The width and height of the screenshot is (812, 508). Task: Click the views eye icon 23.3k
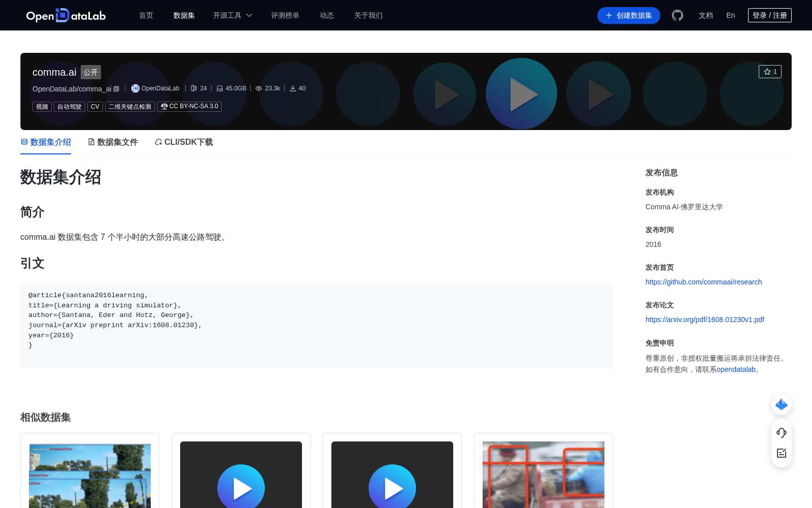tap(259, 88)
